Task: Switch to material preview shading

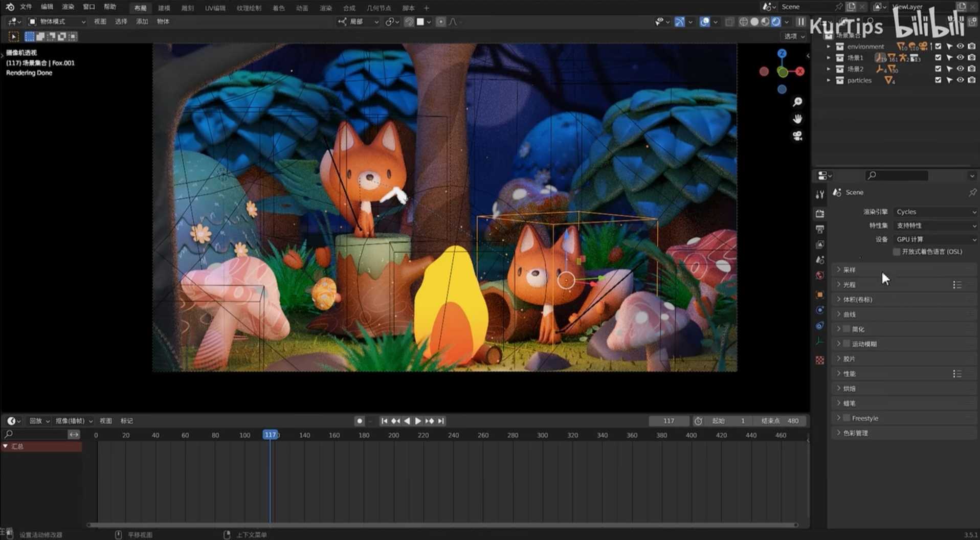Action: click(x=765, y=21)
